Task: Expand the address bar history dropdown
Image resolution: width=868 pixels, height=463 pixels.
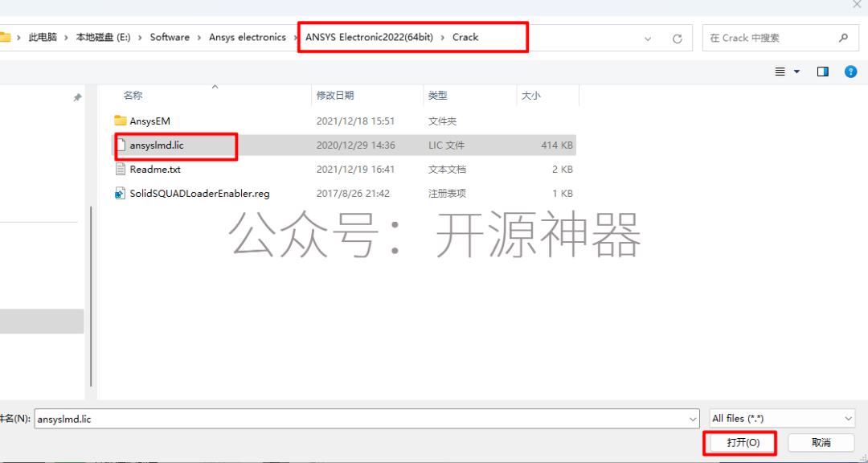Action: tap(649, 39)
